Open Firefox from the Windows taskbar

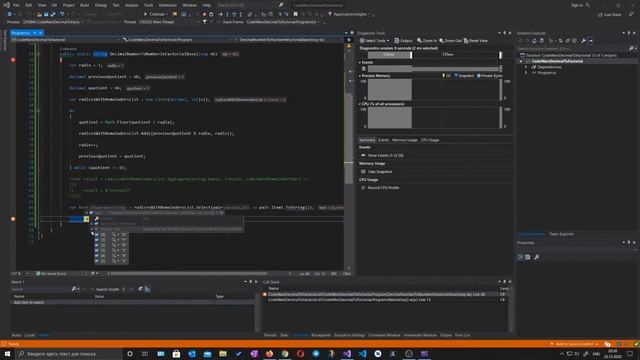[x=269, y=354]
